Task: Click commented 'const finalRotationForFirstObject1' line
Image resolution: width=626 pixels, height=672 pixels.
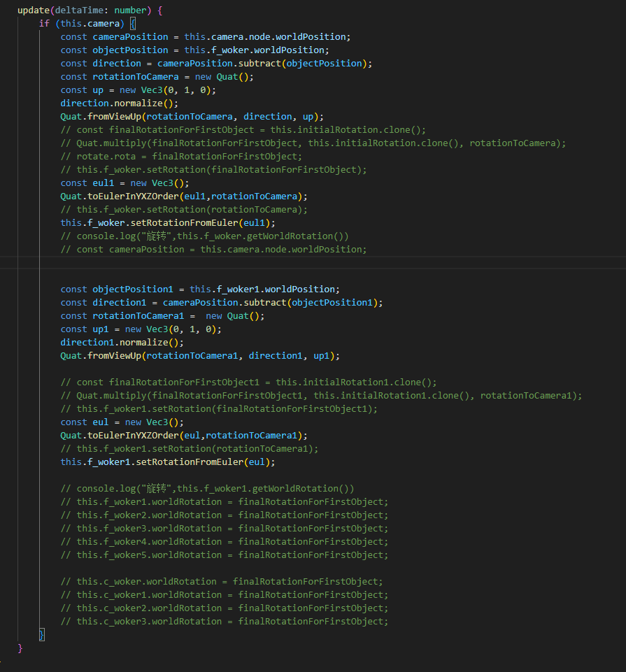Action: pyautogui.click(x=249, y=383)
